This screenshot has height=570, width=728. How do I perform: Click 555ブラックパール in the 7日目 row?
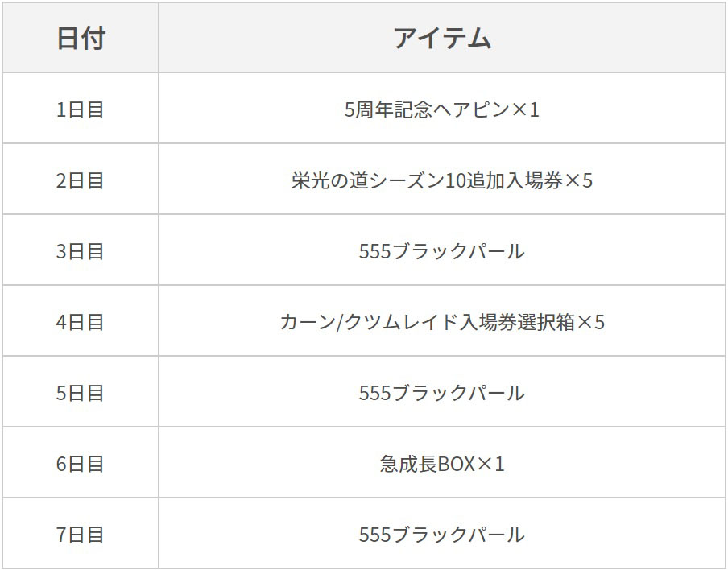[441, 535]
